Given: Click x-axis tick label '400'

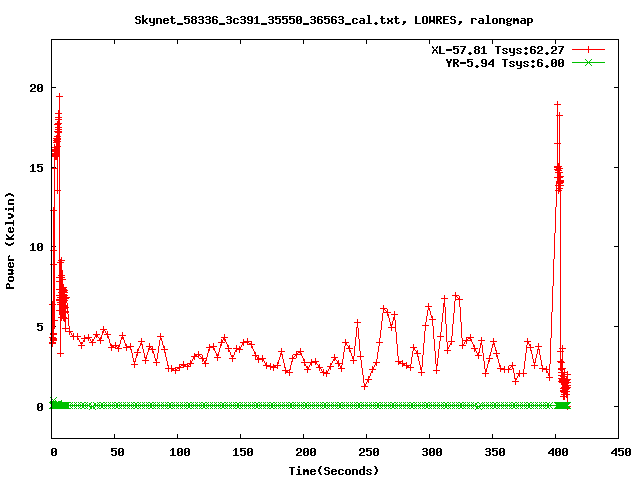Looking at the screenshot, I should (558, 452).
